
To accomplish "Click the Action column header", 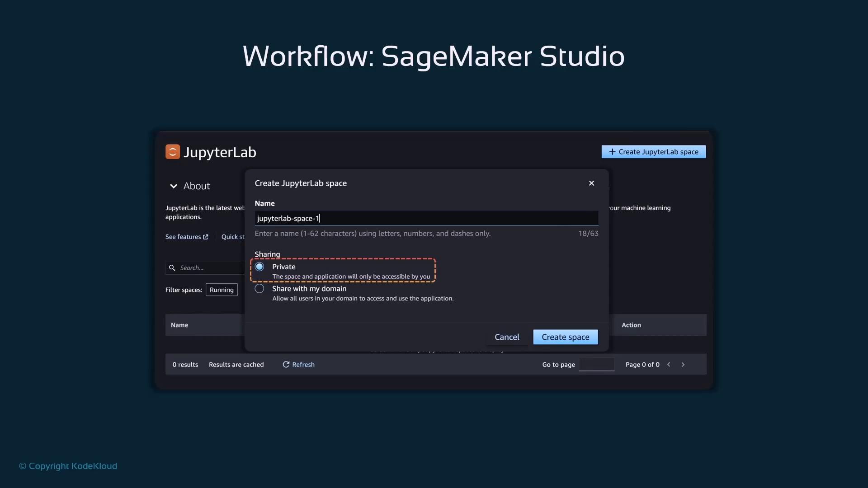I will pyautogui.click(x=631, y=325).
